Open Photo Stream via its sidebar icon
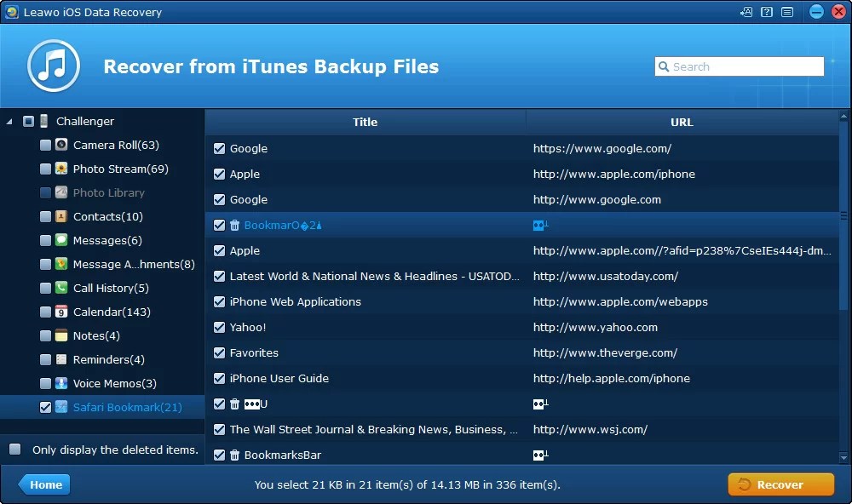Image resolution: width=852 pixels, height=504 pixels. click(60, 169)
